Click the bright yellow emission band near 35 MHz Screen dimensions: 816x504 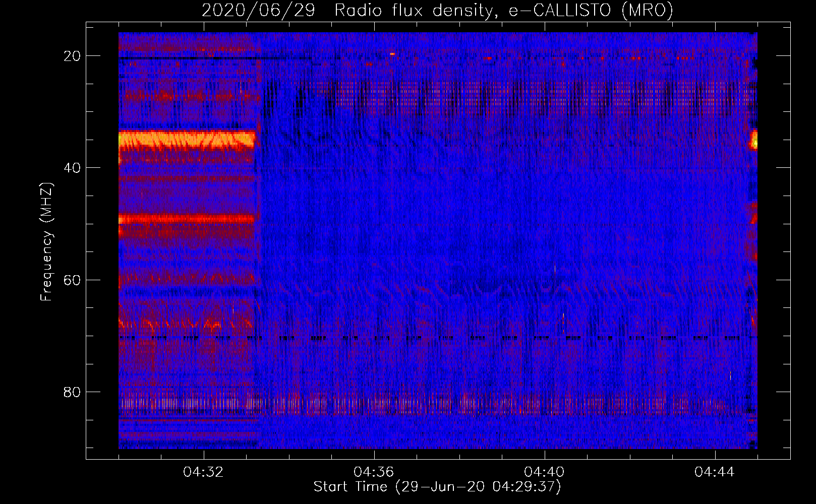(187, 140)
